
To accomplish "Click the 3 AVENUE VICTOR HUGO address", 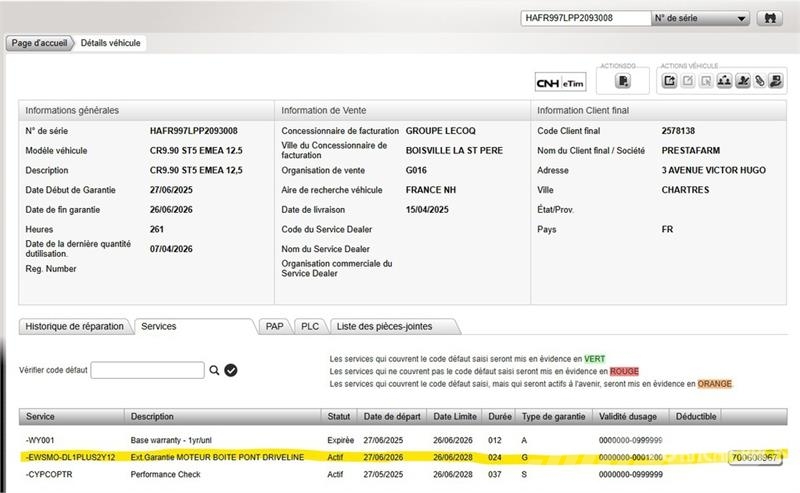I will [714, 170].
